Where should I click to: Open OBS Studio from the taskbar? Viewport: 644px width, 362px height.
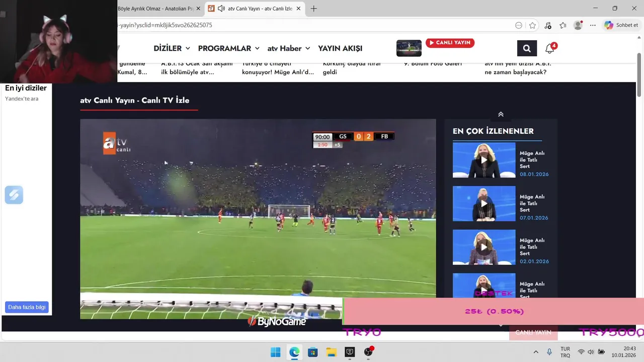coord(368,352)
